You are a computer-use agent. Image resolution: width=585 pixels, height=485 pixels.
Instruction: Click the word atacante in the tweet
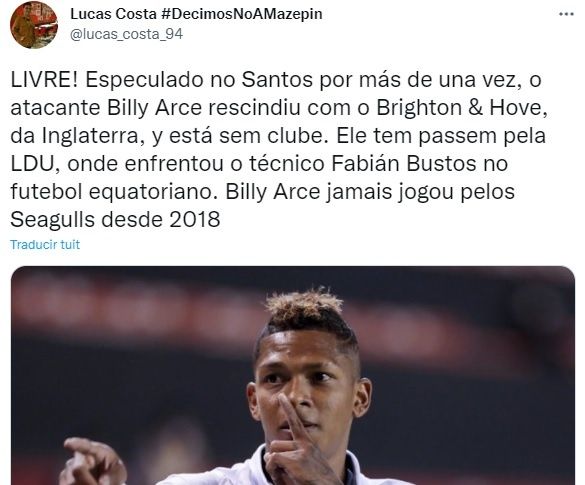56,108
